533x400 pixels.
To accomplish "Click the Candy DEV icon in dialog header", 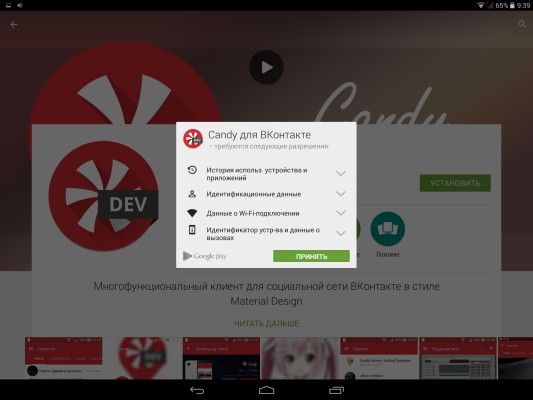I will pos(193,139).
